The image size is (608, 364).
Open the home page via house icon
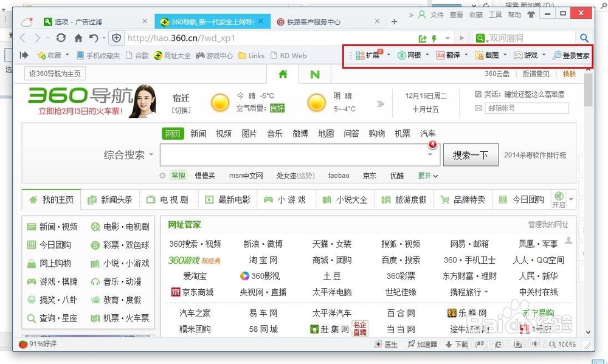click(x=78, y=38)
